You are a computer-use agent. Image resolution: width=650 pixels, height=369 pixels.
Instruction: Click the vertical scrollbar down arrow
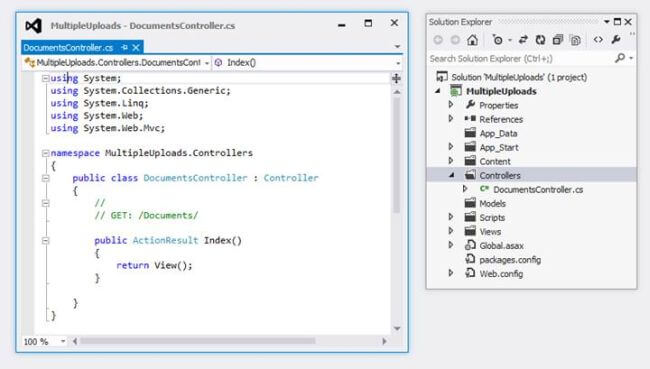coord(397,329)
